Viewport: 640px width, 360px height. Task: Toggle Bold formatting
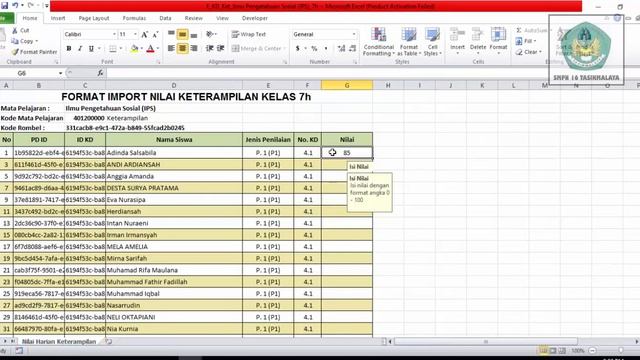(x=69, y=49)
